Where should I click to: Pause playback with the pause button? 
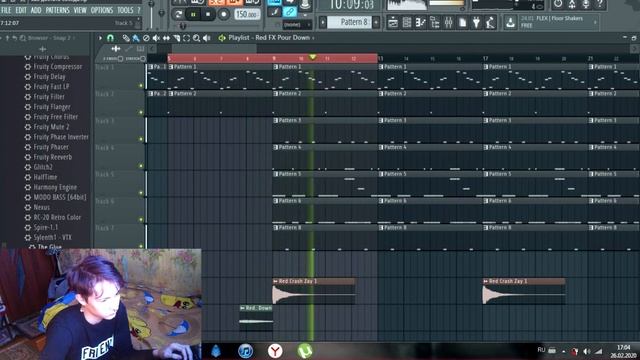[193, 14]
